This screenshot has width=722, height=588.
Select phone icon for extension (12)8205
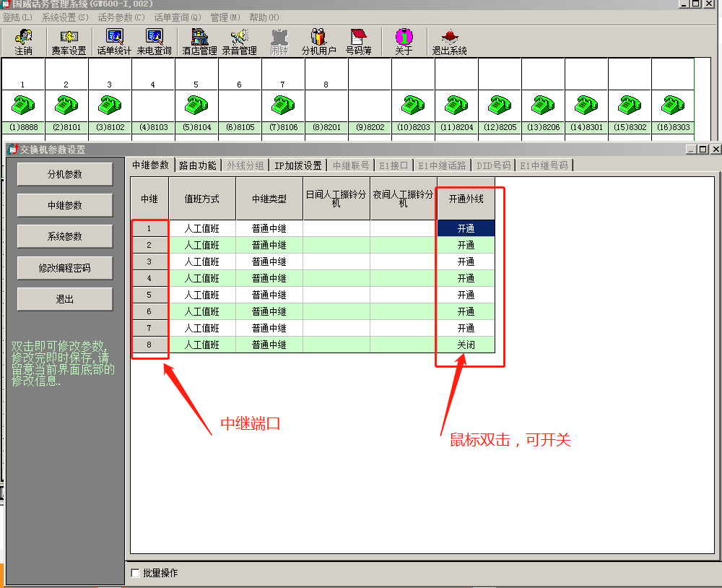tap(500, 105)
